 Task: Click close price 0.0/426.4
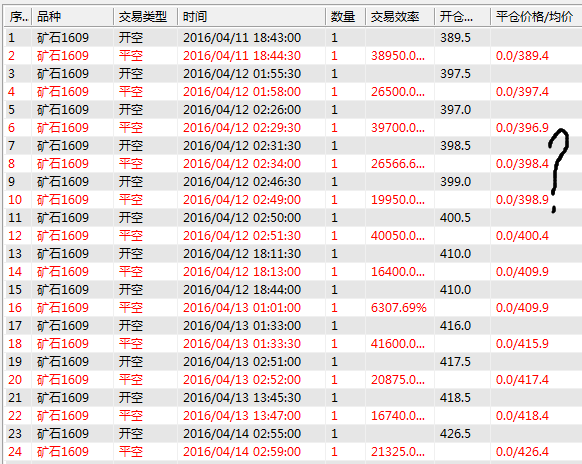(x=522, y=452)
